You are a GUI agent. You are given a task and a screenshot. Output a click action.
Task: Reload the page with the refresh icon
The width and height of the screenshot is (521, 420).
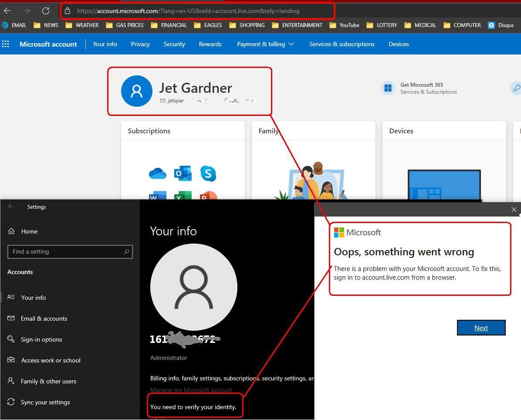coord(45,11)
